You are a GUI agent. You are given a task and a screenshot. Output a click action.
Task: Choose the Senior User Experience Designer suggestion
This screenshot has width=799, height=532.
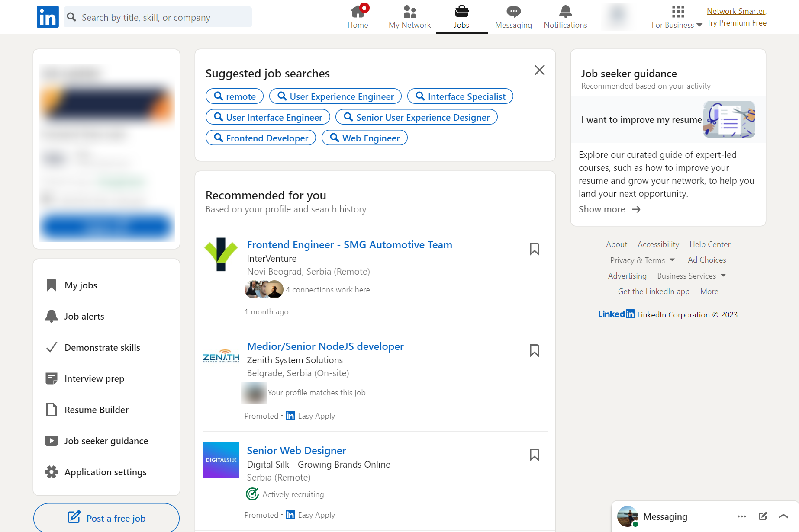416,117
